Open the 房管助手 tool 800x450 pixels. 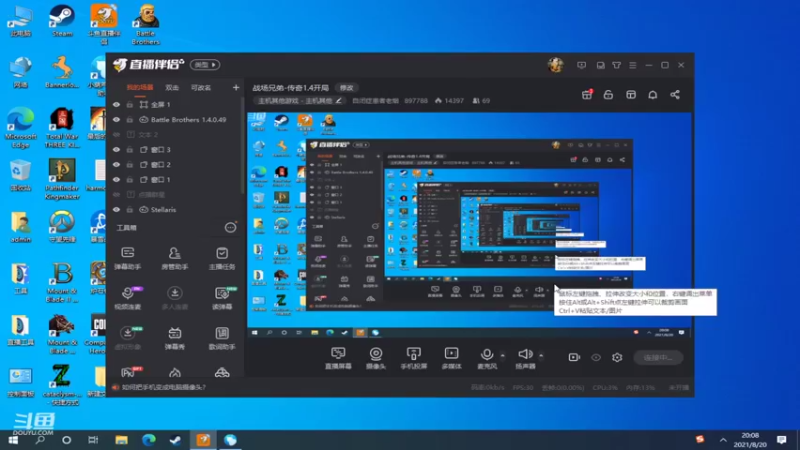[x=174, y=258]
